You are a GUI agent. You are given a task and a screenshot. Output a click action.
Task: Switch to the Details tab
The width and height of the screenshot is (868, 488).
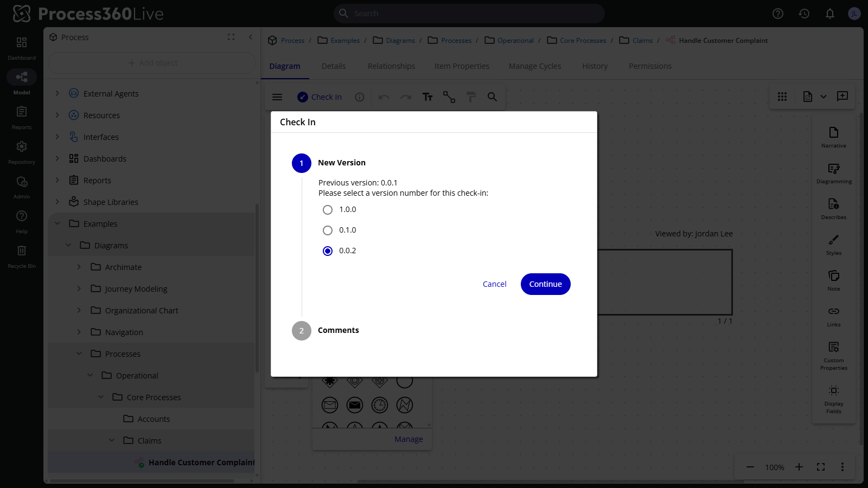(x=334, y=66)
